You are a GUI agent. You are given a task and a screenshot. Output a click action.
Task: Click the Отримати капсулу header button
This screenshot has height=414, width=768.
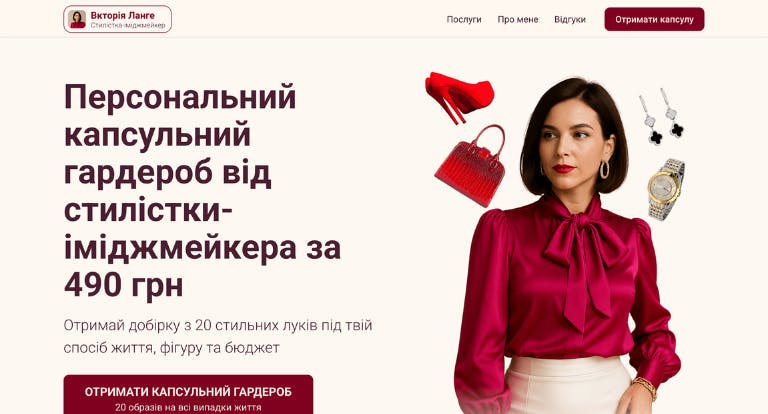pos(654,19)
